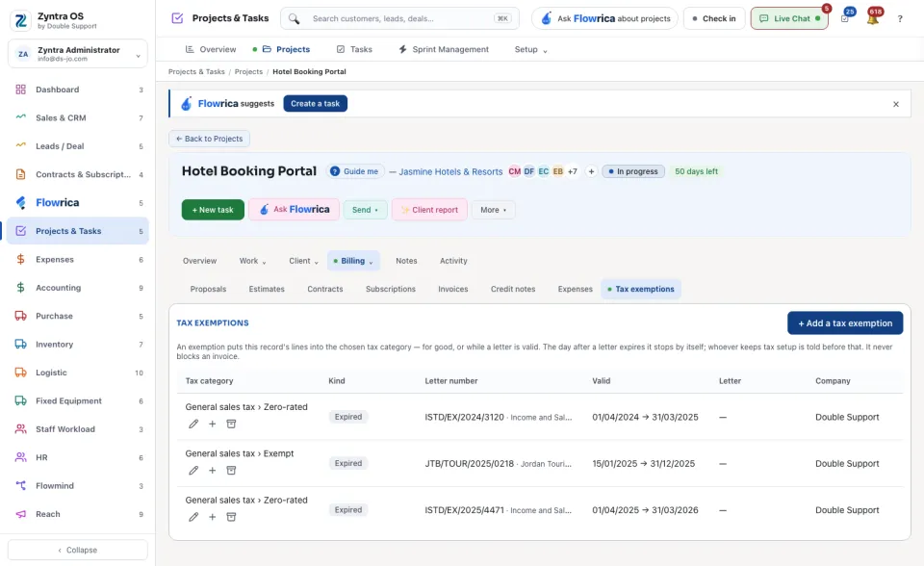Image resolution: width=924 pixels, height=566 pixels.
Task: Go back to Projects list
Action: 209,139
